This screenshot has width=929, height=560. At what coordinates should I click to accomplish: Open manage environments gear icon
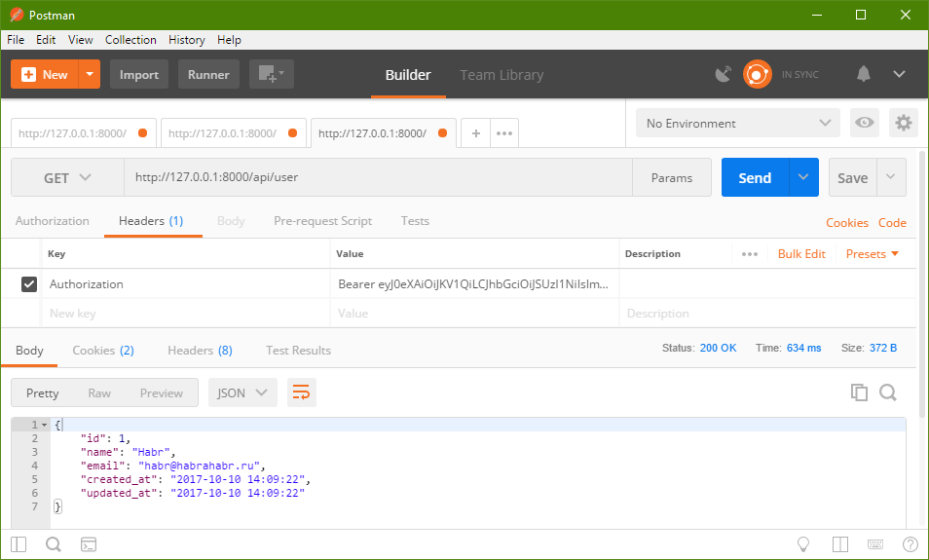(x=903, y=123)
